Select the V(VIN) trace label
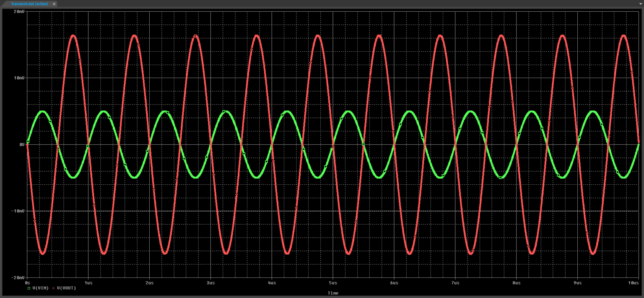644x298 pixels. [x=40, y=288]
